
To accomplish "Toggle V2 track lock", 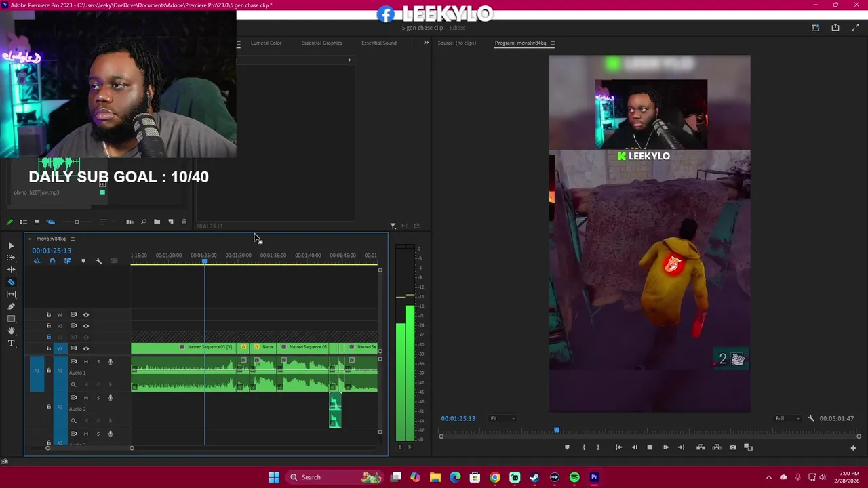I will pos(48,337).
